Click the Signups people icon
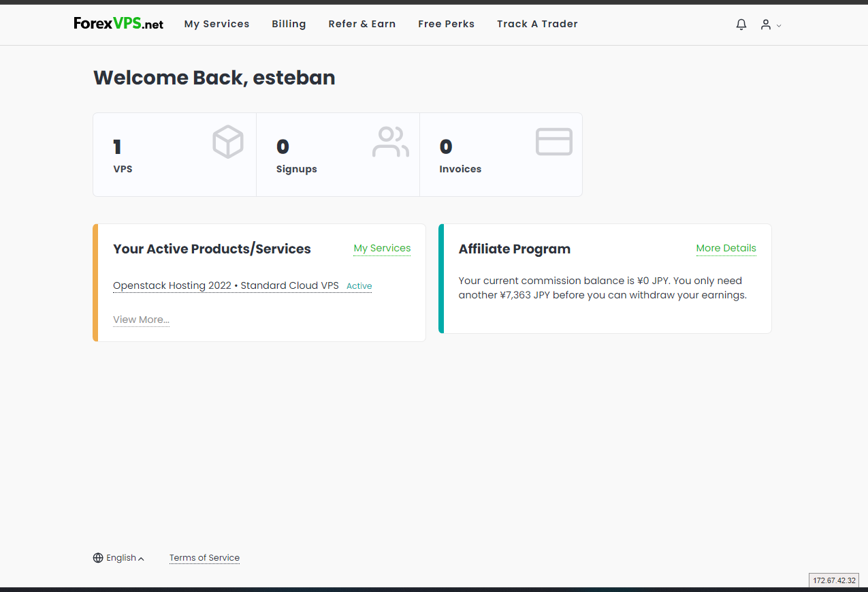The image size is (868, 592). coord(390,142)
